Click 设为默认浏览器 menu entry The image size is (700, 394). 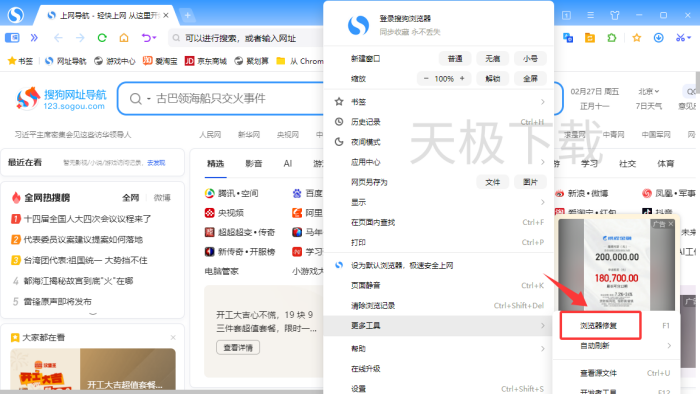pyautogui.click(x=439, y=265)
